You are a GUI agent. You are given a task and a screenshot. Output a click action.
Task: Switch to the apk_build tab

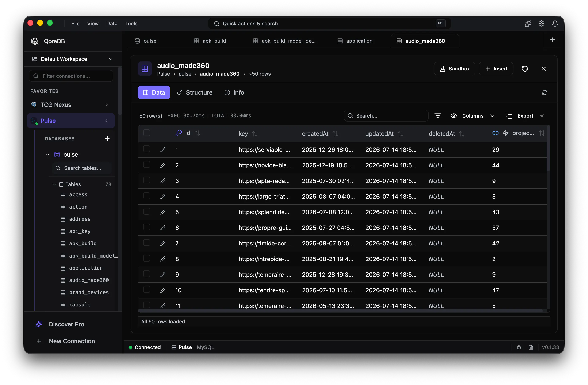210,41
